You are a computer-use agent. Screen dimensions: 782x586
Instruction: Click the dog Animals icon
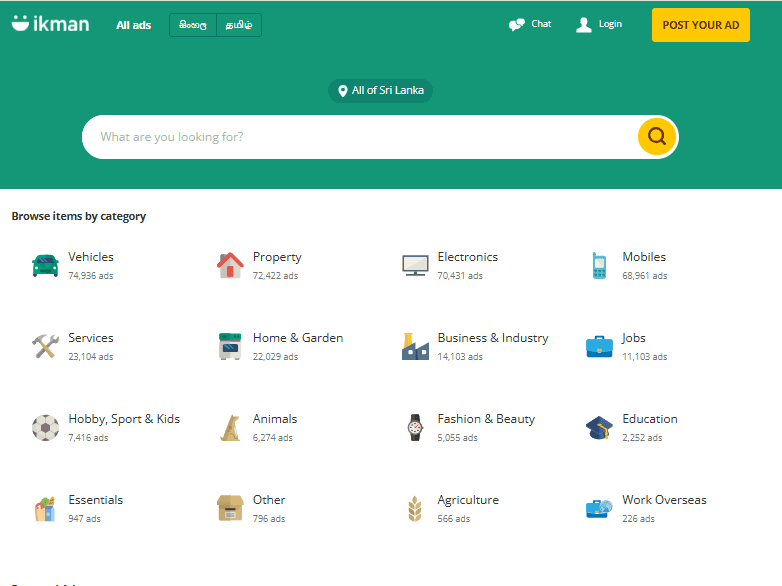point(230,427)
